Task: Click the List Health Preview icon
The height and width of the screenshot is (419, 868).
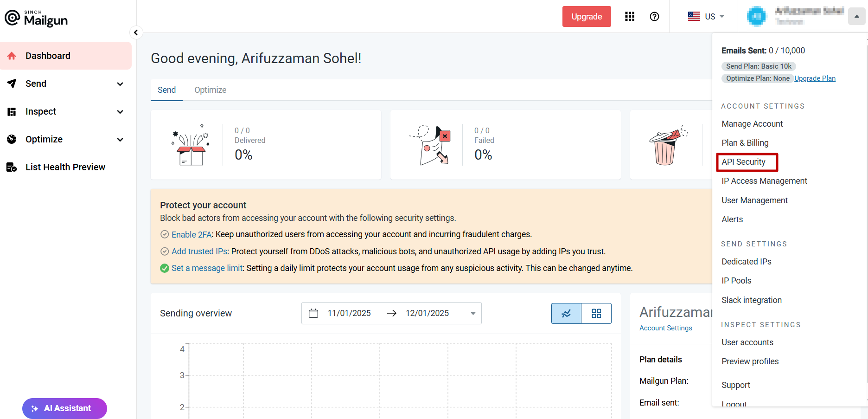Action: point(12,168)
